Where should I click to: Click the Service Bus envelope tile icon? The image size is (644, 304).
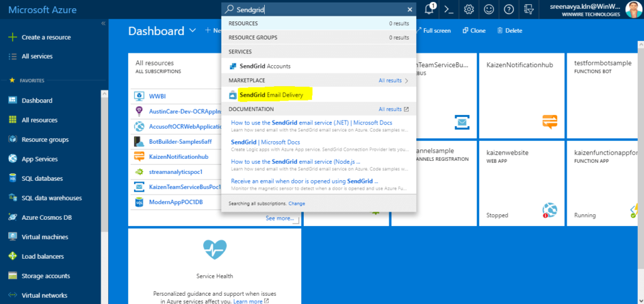(462, 122)
